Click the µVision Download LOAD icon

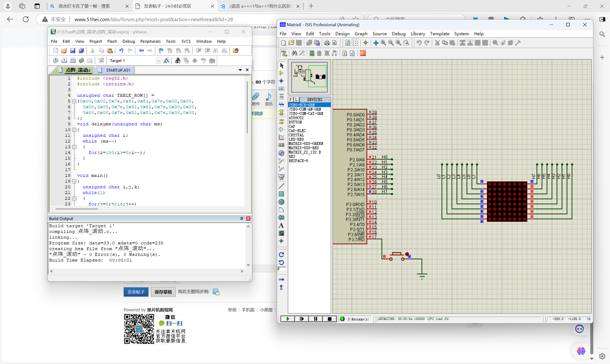point(101,61)
